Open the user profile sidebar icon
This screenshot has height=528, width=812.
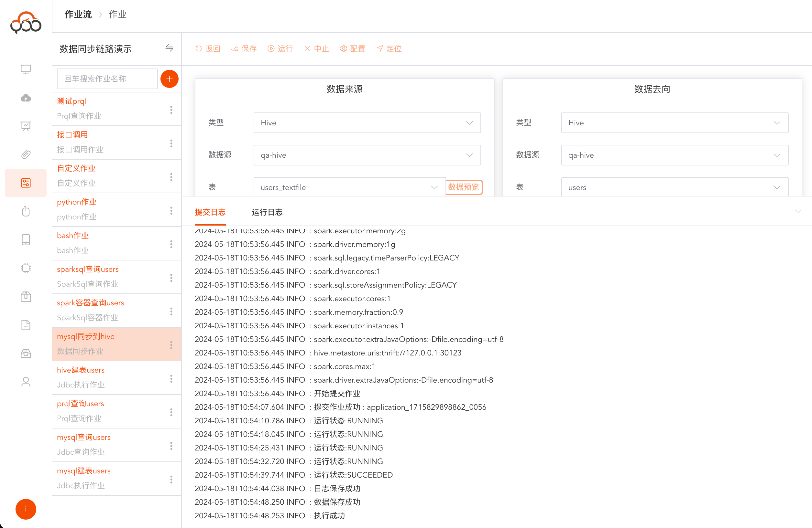click(26, 382)
